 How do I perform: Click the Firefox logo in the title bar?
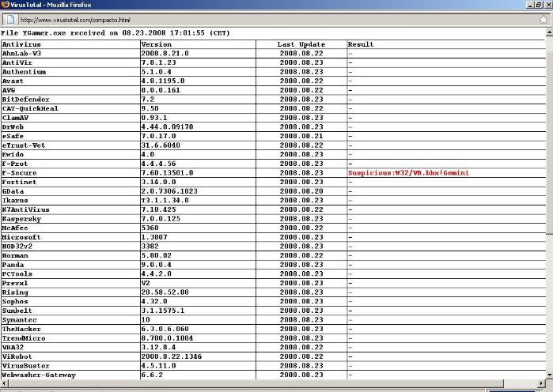click(x=5, y=5)
